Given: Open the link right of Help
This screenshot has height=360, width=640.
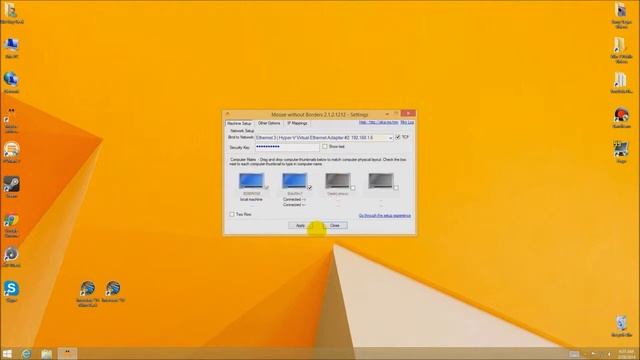Looking at the screenshot, I should click(x=407, y=122).
